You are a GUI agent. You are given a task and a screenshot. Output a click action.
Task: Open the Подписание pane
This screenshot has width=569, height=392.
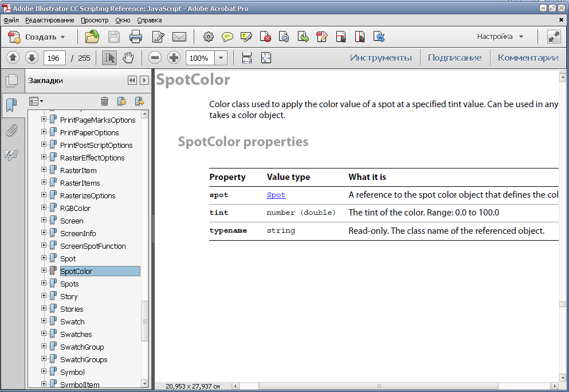[455, 58]
